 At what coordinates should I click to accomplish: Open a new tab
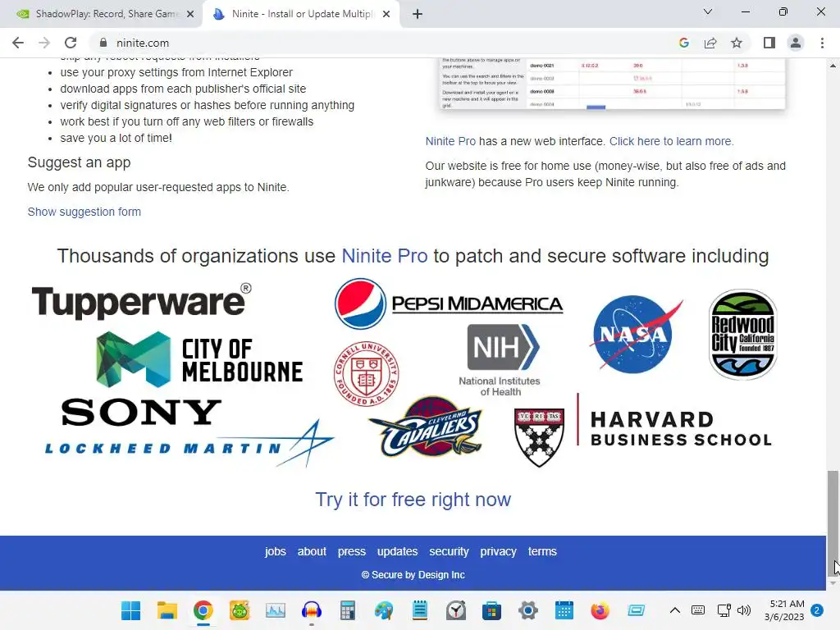coord(418,14)
